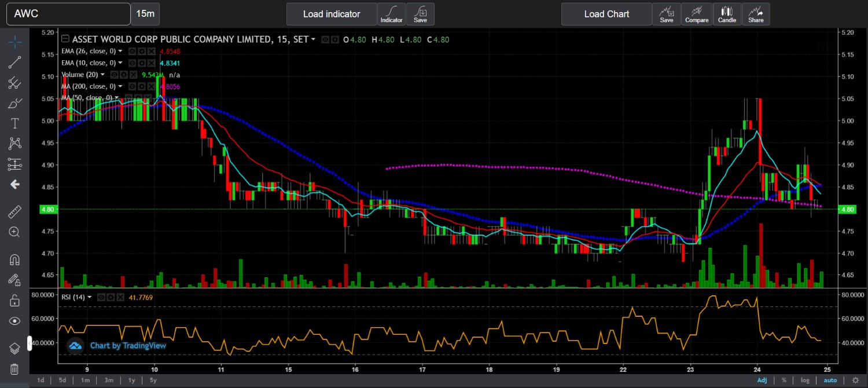
Task: Click the Load Chart button
Action: (x=606, y=14)
